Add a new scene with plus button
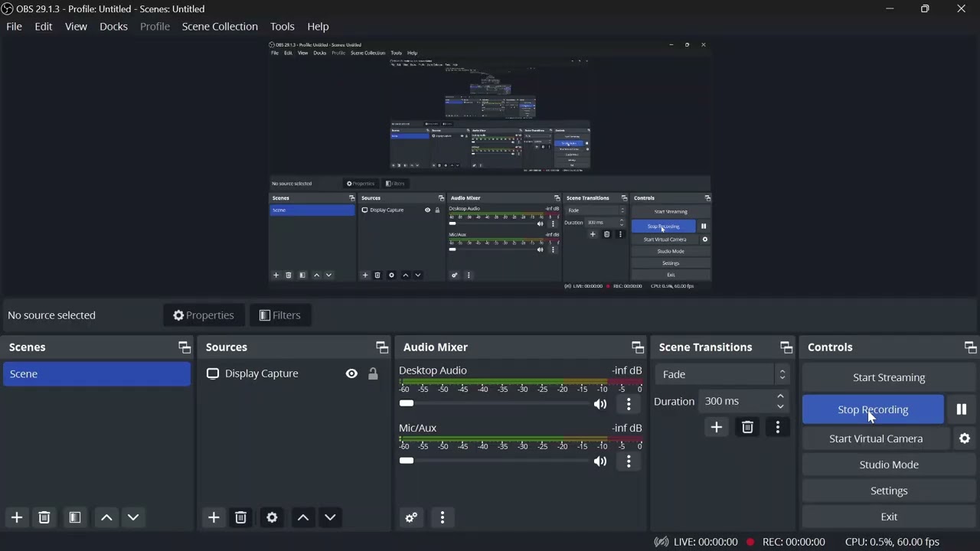980x551 pixels. point(17,517)
